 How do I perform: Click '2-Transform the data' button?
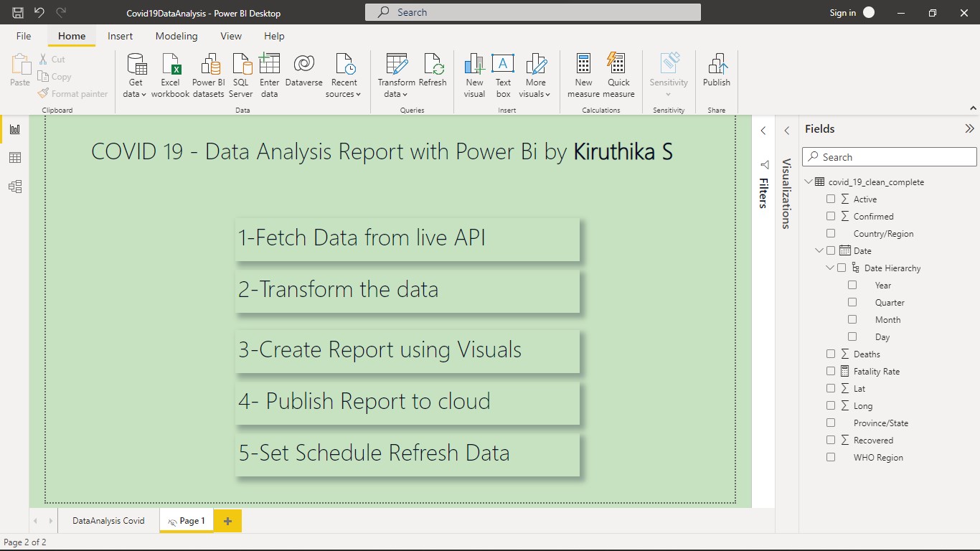pyautogui.click(x=407, y=291)
